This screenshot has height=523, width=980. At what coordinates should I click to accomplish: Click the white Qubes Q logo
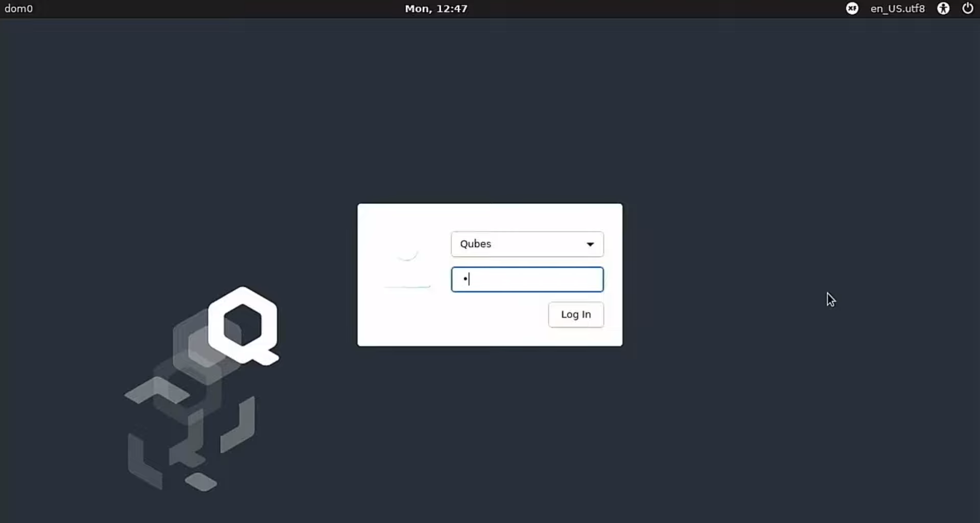click(243, 326)
